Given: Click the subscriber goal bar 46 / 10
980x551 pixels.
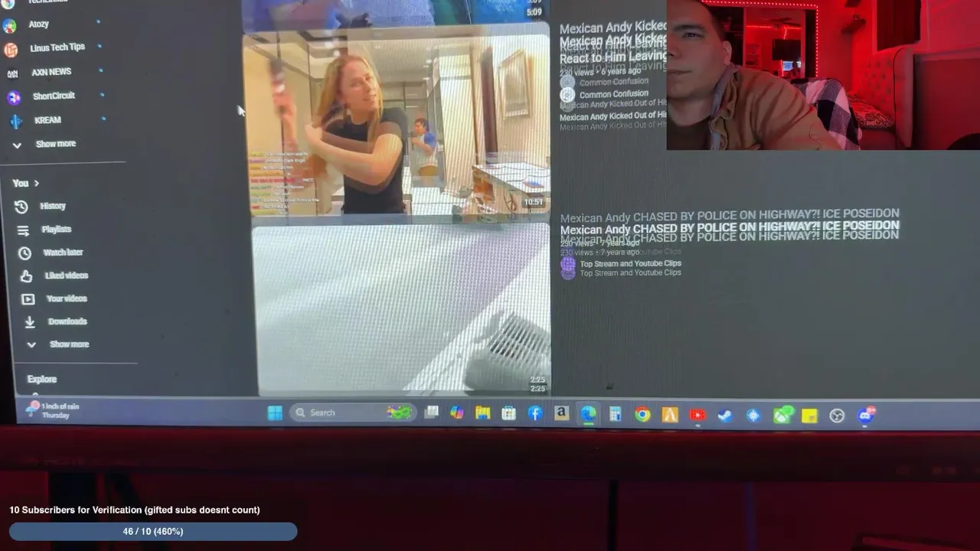Looking at the screenshot, I should click(153, 531).
